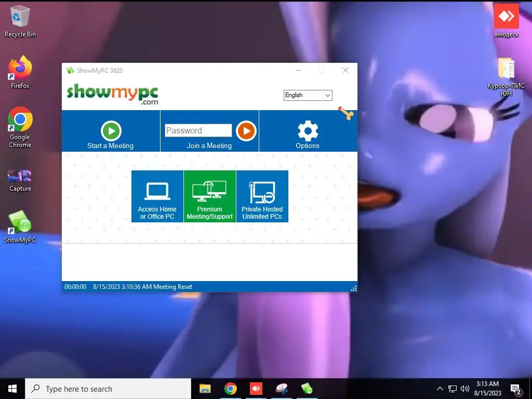This screenshot has height=399, width=532.
Task: Select the Capture desktop icon
Action: 20,181
